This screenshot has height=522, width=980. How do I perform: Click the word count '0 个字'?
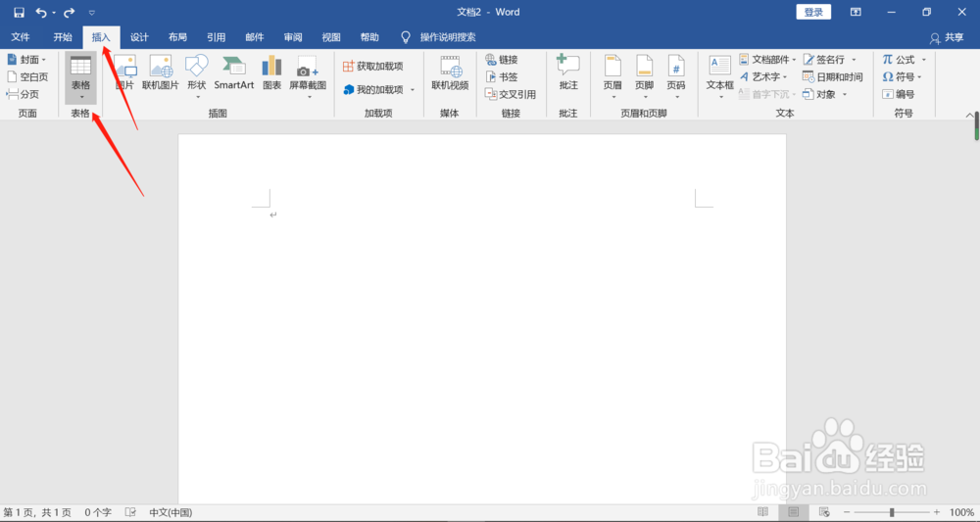(98, 512)
